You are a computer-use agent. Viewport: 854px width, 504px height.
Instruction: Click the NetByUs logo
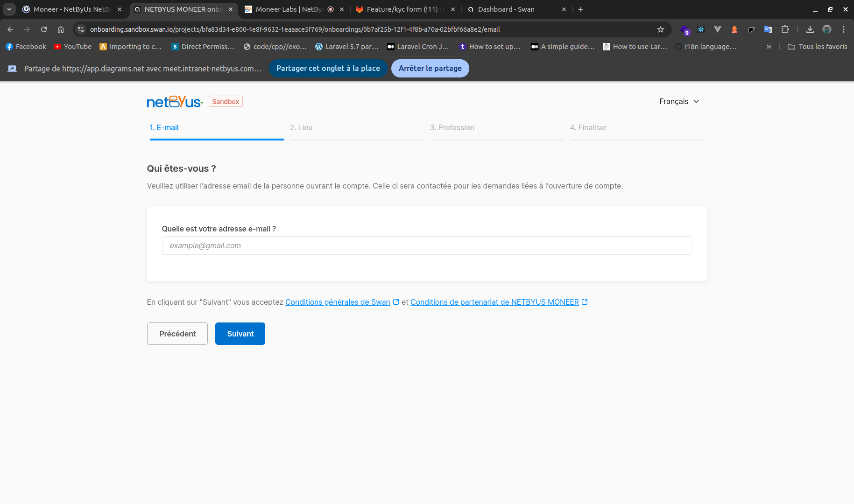175,102
